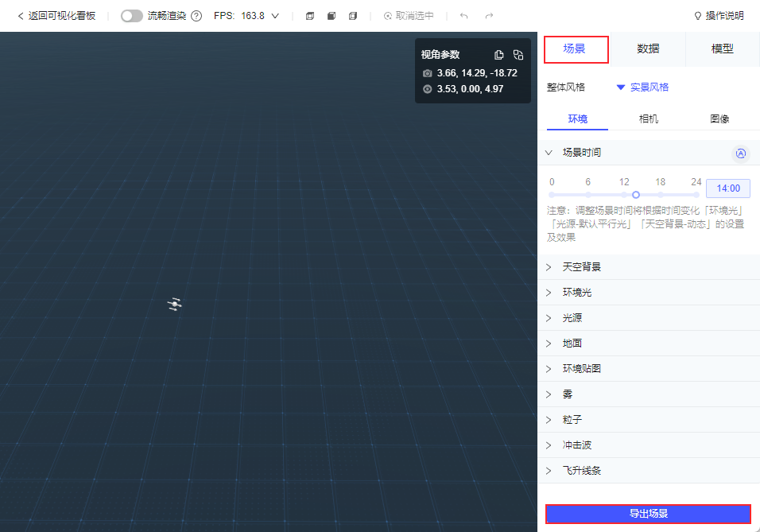This screenshot has width=760, height=532.
Task: Click the undo arrow icon
Action: click(463, 16)
